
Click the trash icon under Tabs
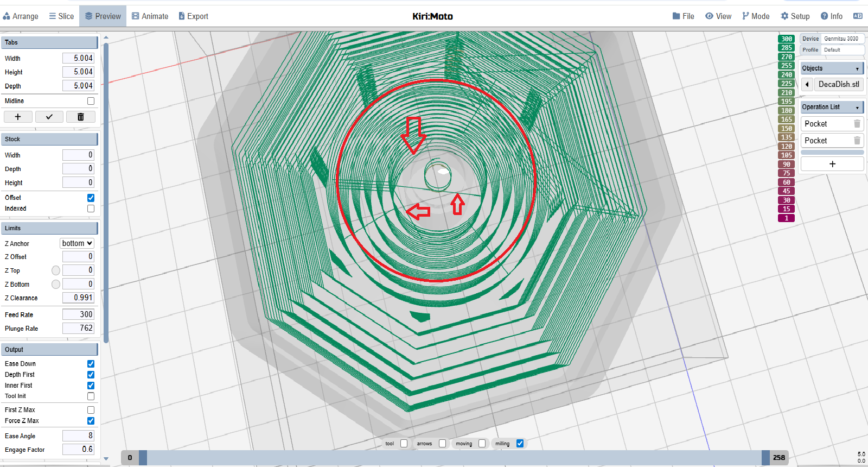(x=80, y=117)
